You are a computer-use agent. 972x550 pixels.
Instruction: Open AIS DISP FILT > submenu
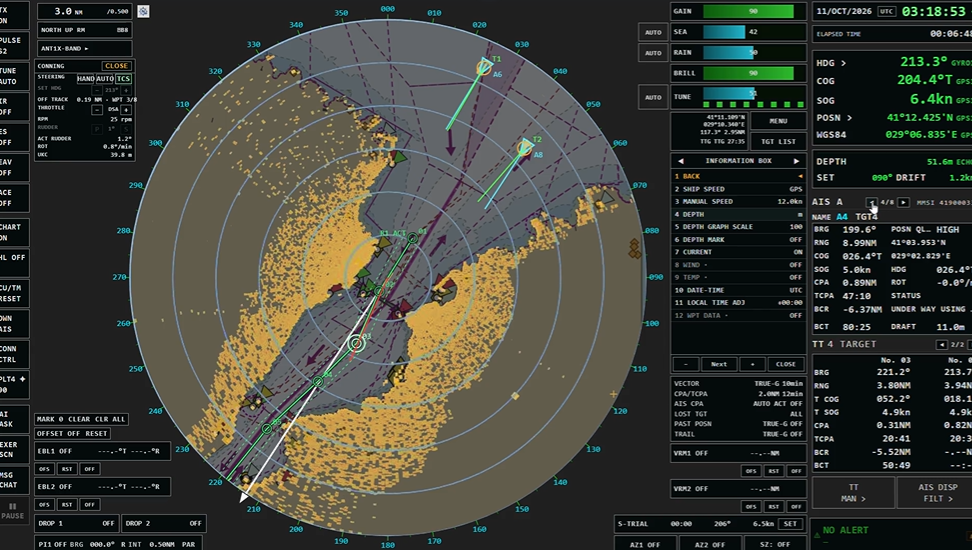point(937,493)
